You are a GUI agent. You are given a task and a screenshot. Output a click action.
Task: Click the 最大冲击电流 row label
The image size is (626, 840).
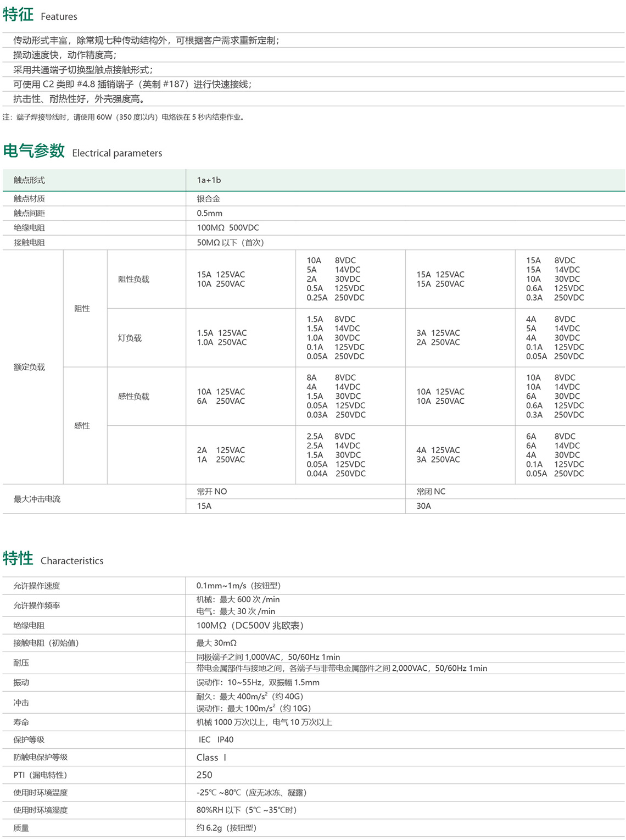coord(37,499)
